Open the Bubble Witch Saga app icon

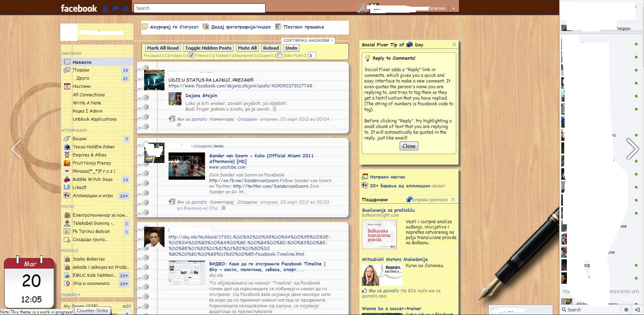(x=67, y=179)
